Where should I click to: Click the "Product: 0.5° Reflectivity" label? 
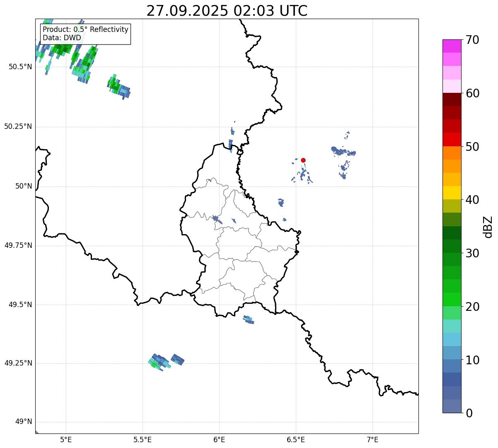[x=86, y=30]
